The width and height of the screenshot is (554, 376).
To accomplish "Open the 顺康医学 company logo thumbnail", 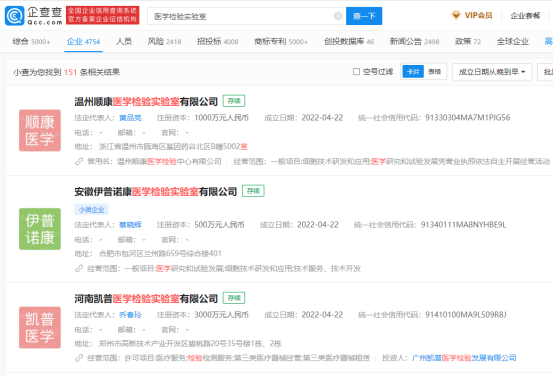I will pyautogui.click(x=40, y=130).
